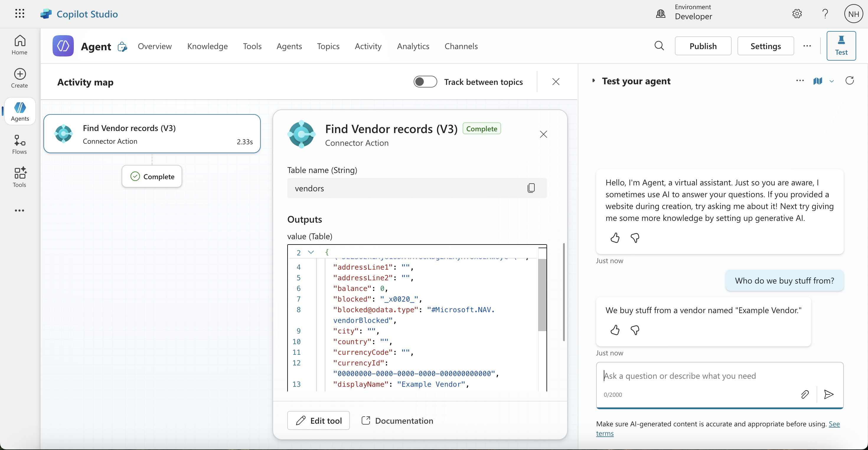Switch to the Knowledge tab
Image resolution: width=868 pixels, height=450 pixels.
[x=207, y=46]
